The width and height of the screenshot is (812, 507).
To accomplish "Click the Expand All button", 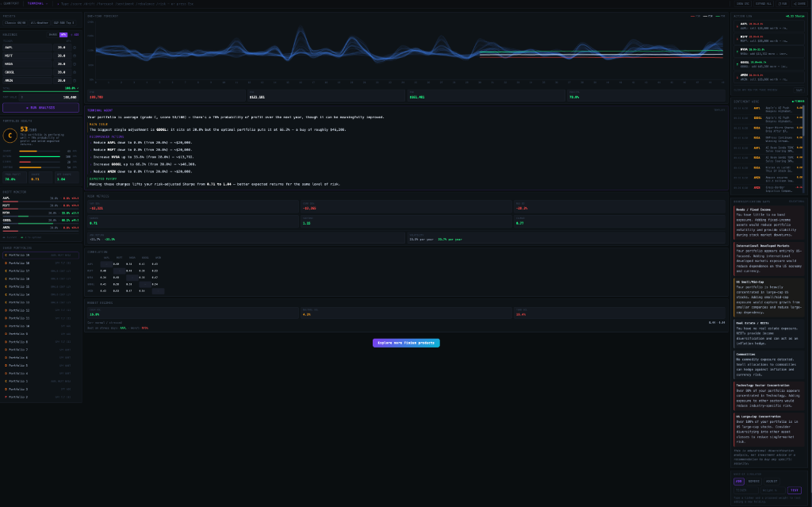I will point(764,4).
